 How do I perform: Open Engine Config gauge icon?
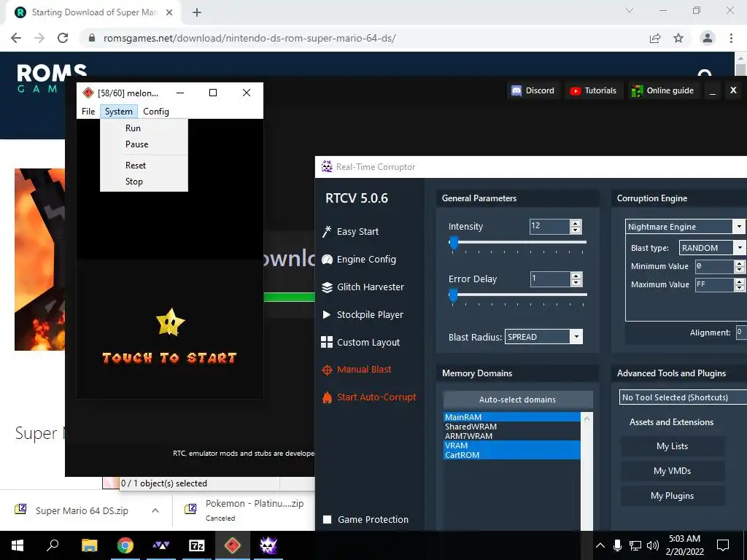[x=327, y=260]
